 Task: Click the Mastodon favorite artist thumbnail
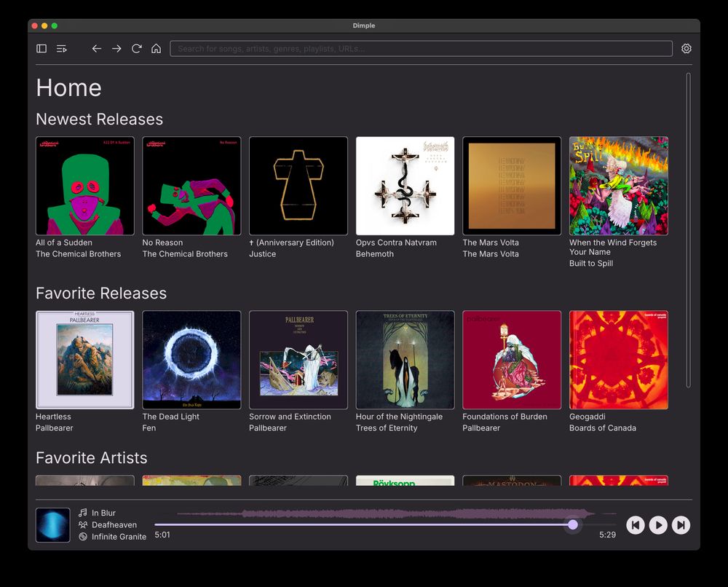coord(512,481)
